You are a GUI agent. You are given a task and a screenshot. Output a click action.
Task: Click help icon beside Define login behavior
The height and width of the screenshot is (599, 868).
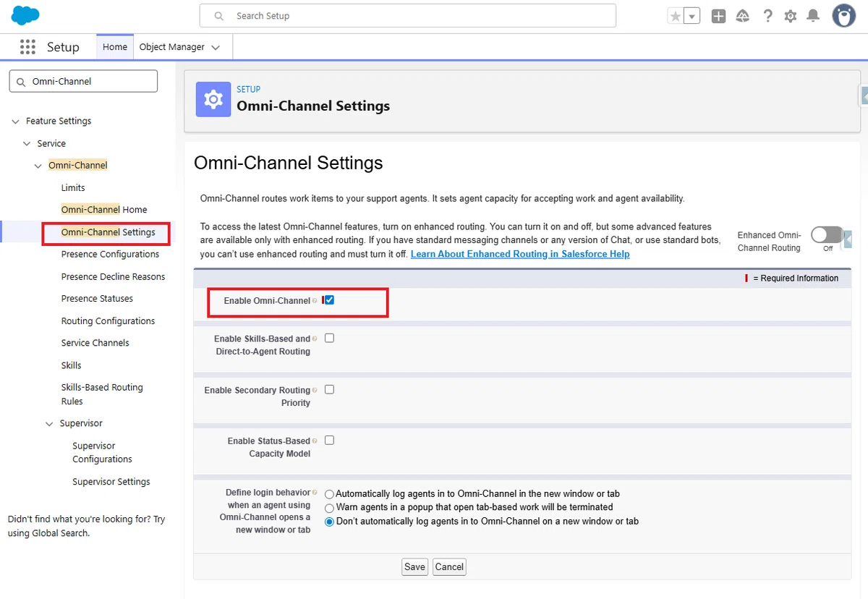pos(315,493)
